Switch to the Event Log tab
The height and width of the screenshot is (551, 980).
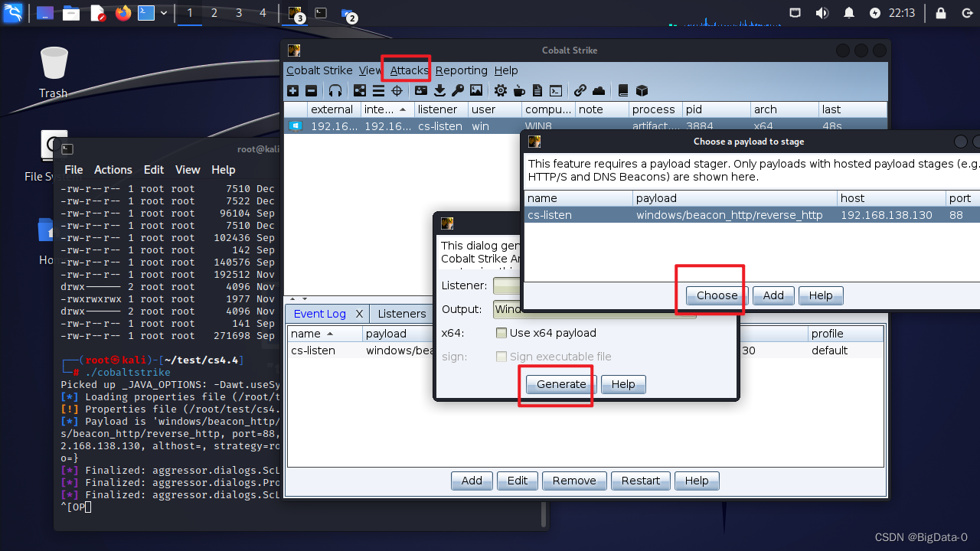319,314
